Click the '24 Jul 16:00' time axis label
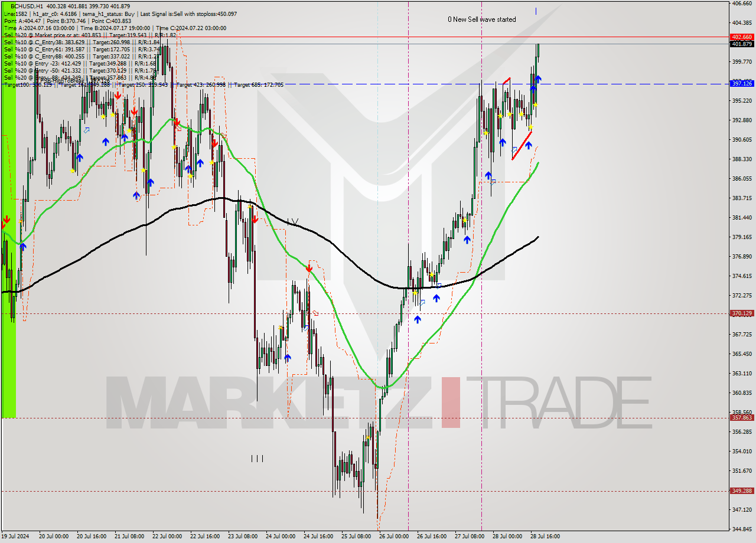This screenshot has width=756, height=543. [318, 537]
